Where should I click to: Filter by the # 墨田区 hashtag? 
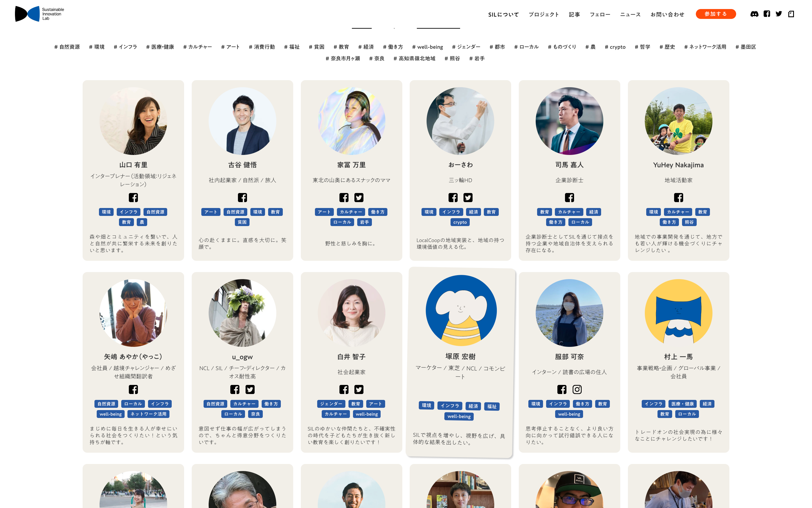pos(745,47)
